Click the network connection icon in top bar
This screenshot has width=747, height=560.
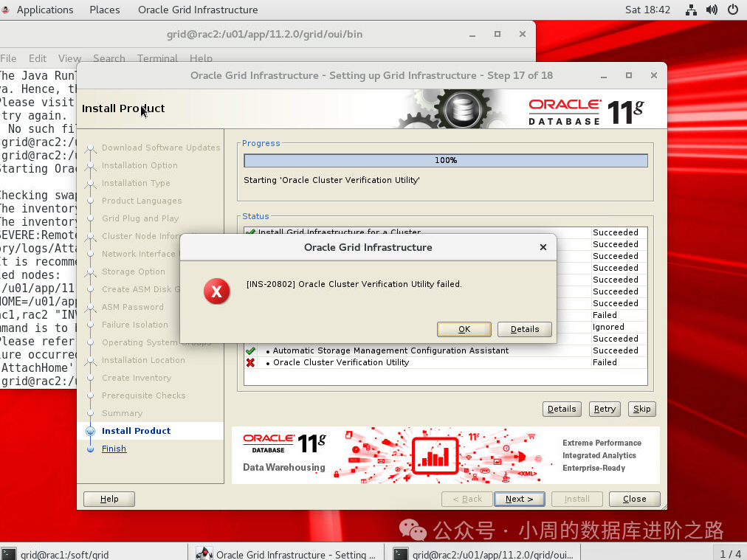point(691,10)
